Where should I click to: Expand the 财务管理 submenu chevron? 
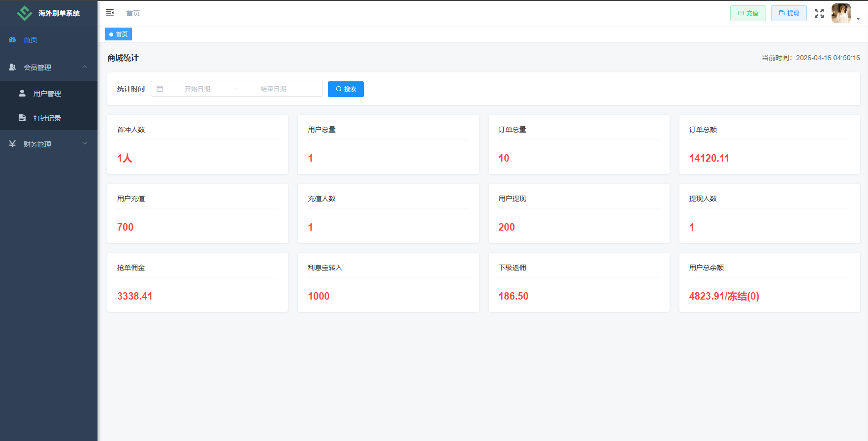pyautogui.click(x=85, y=144)
